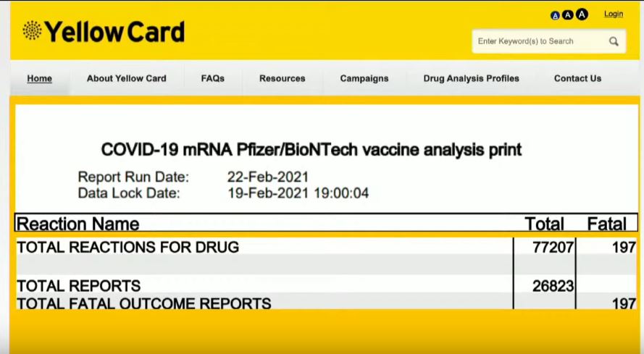
Task: Click the total value 77207
Action: point(553,248)
